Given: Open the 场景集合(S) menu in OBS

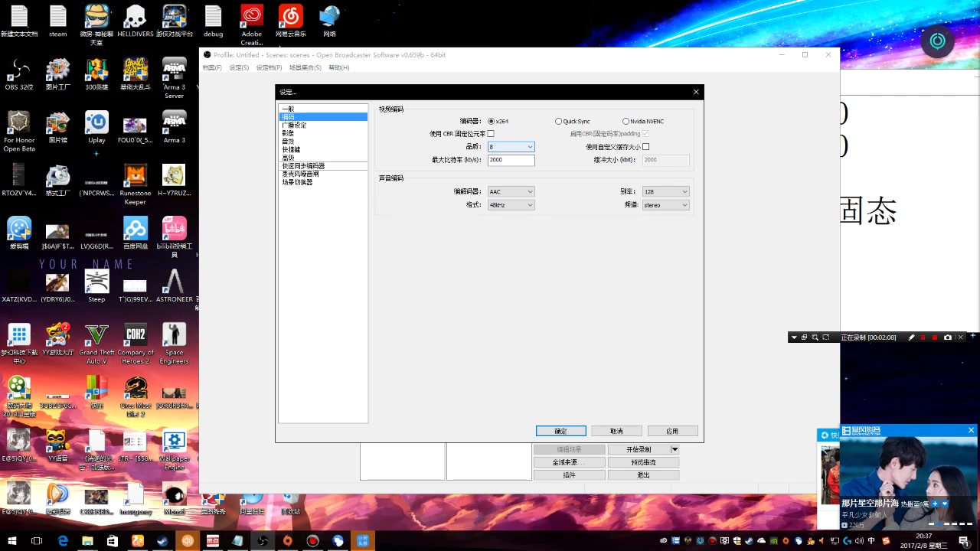Looking at the screenshot, I should [x=305, y=67].
